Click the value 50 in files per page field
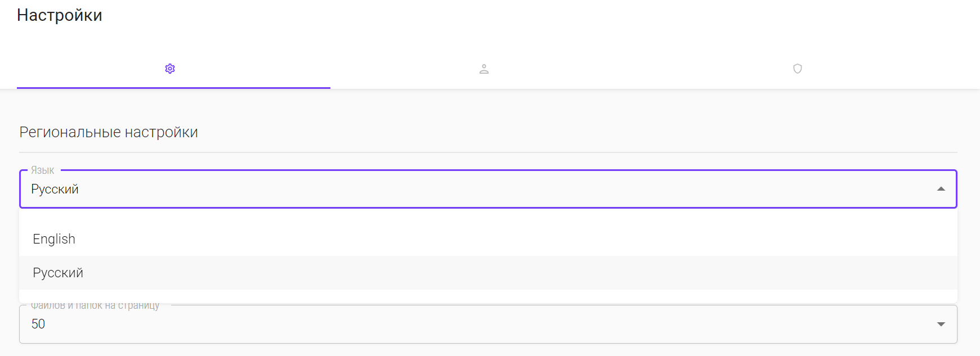This screenshot has height=356, width=980. coord(38,324)
